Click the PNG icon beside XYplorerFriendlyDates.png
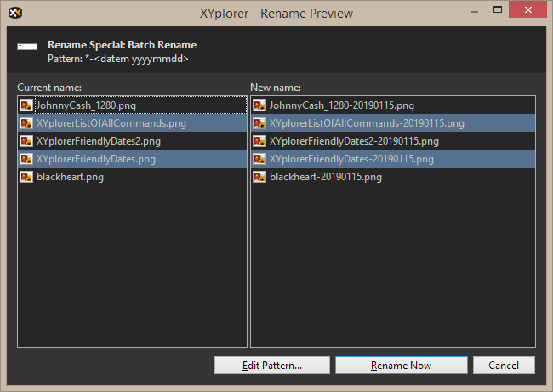The height and width of the screenshot is (392, 553). click(26, 159)
